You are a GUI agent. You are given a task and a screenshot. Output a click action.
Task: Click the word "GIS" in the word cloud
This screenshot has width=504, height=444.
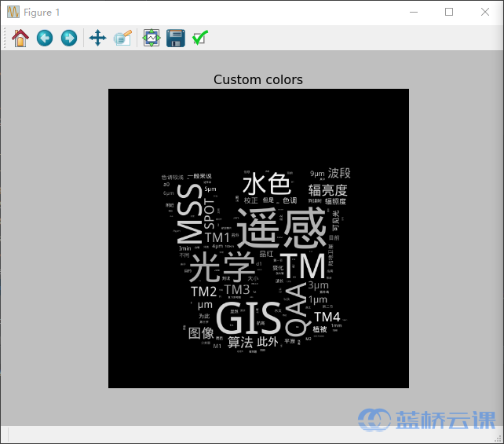(x=248, y=318)
